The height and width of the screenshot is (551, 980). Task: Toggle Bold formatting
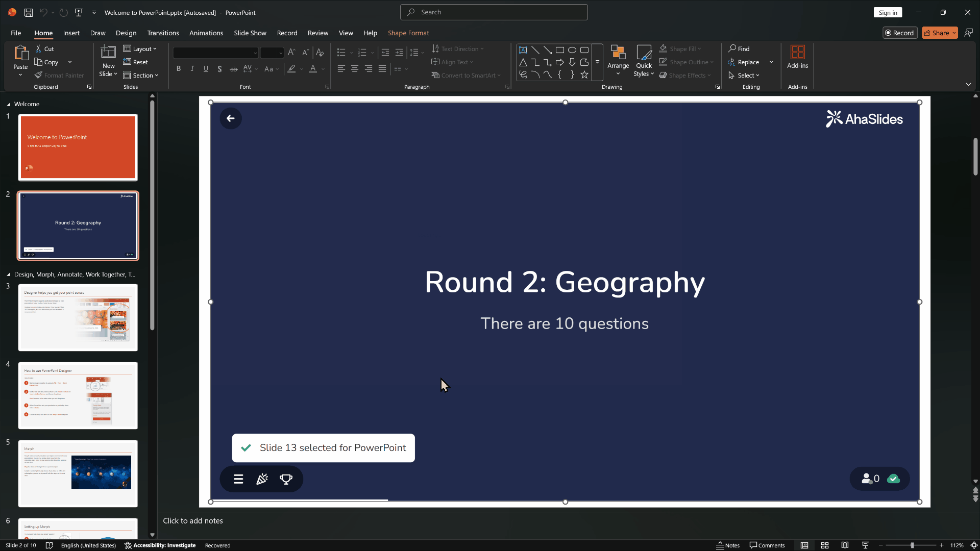pos(179,69)
